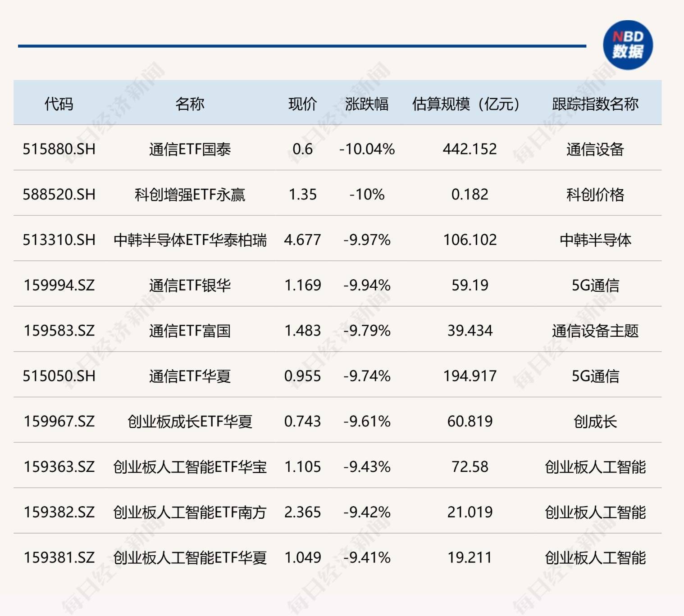This screenshot has height=616, width=684.
Task: Select the estimated size 194.917
Action: 470,376
